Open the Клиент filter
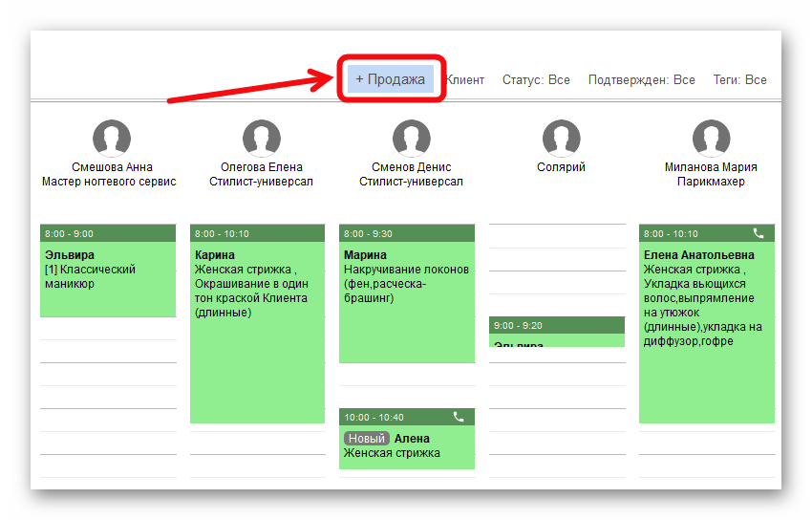This screenshot has width=812, height=520. (465, 80)
